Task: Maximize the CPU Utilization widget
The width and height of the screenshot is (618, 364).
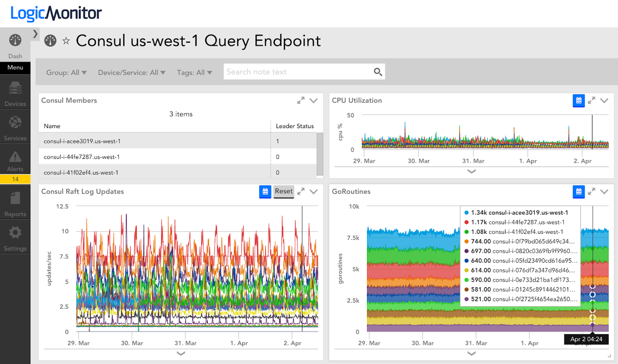Action: point(591,100)
